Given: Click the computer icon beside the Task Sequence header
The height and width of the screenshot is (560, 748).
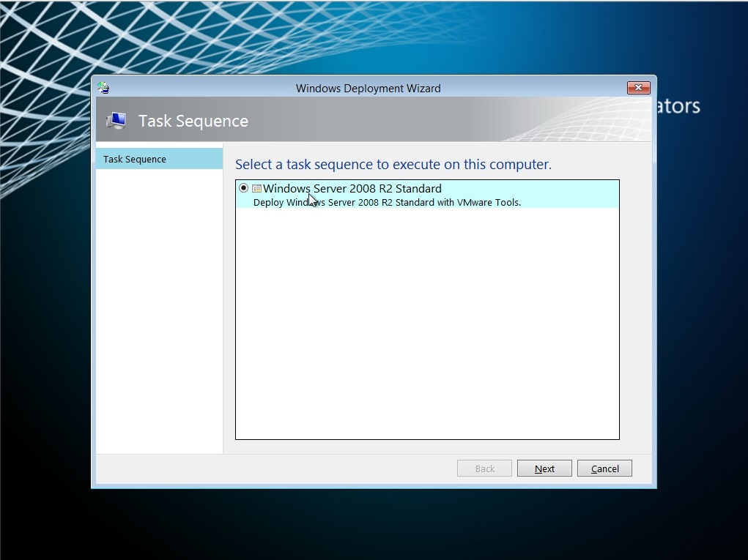Looking at the screenshot, I should (x=116, y=121).
